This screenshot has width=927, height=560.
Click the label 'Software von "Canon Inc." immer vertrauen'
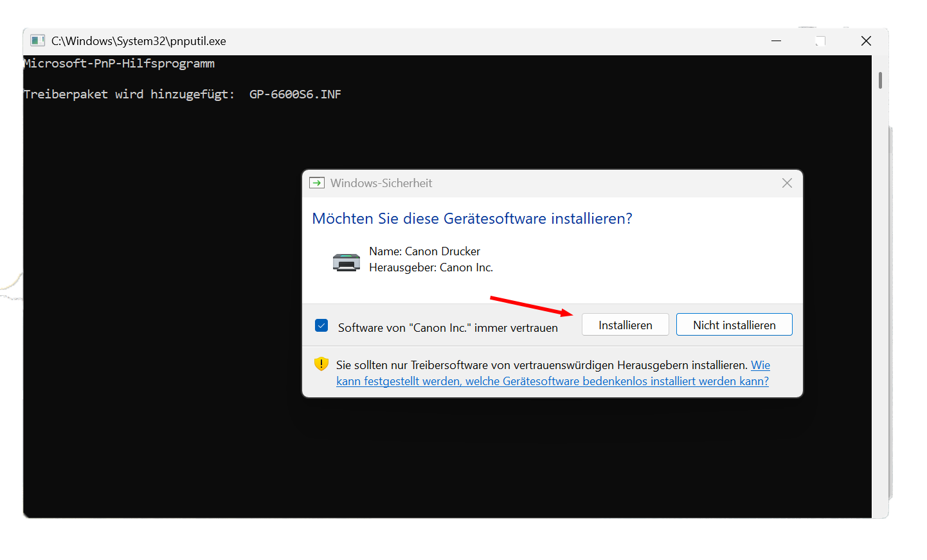point(448,328)
